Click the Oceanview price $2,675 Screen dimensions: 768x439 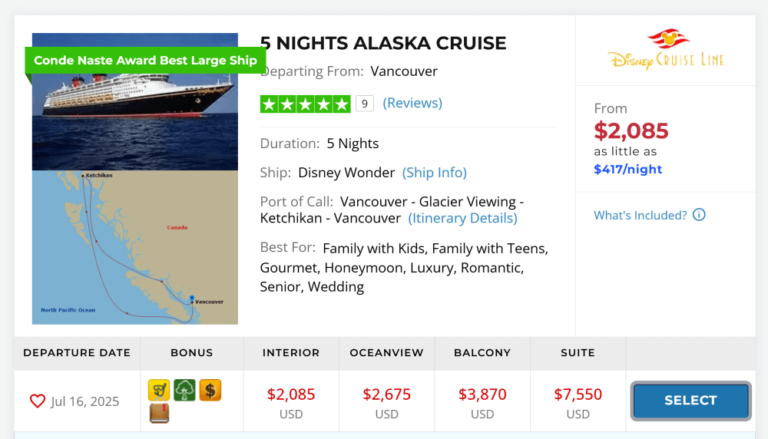[x=386, y=394]
